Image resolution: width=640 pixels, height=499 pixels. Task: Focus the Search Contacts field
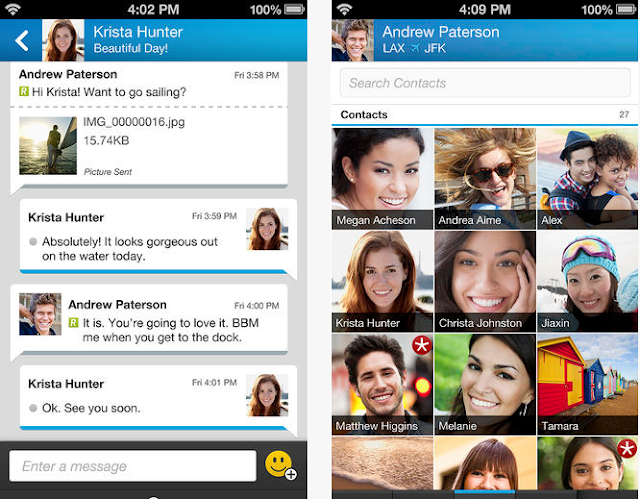(485, 83)
